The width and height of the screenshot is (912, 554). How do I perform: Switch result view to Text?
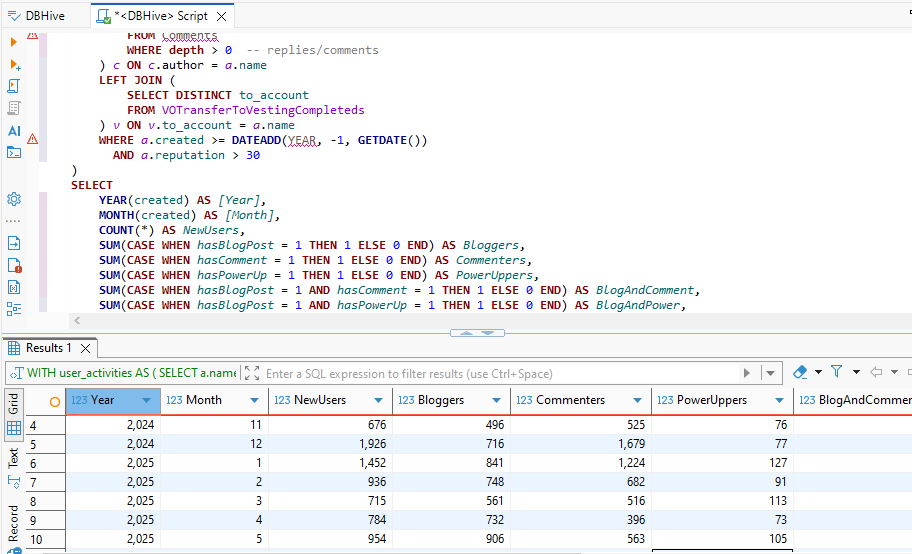[14, 467]
